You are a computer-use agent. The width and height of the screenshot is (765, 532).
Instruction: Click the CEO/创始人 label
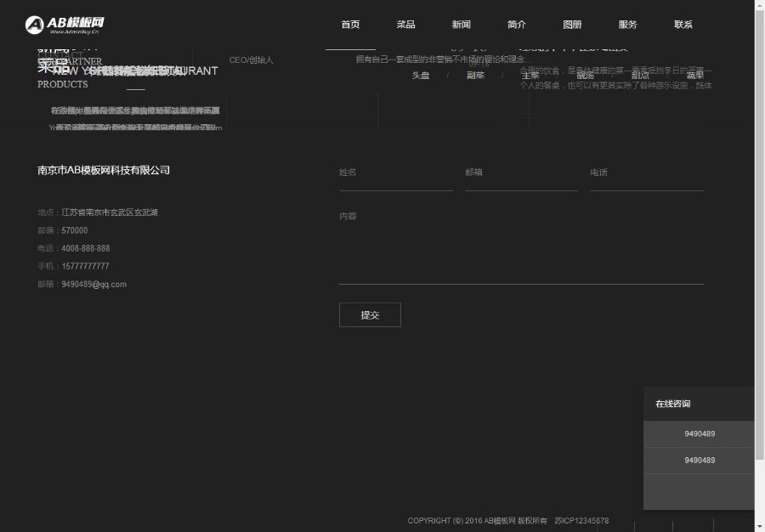click(252, 60)
